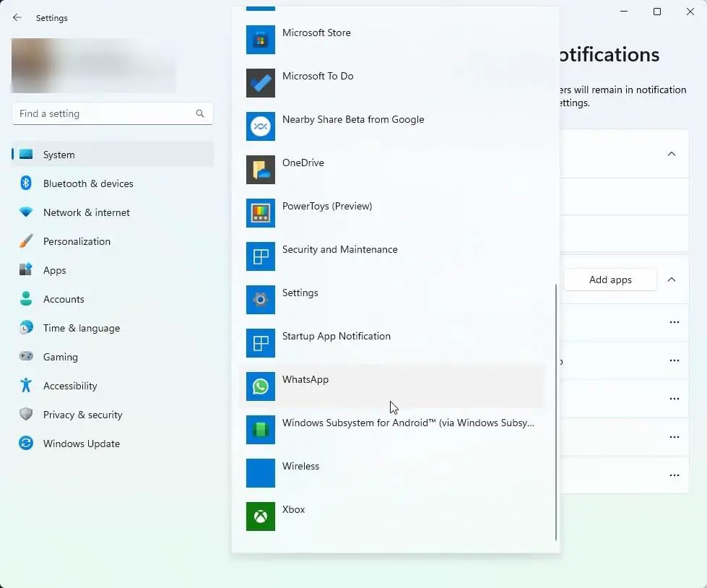This screenshot has height=588, width=707.
Task: Collapse the section next to Add apps
Action: [x=672, y=280]
